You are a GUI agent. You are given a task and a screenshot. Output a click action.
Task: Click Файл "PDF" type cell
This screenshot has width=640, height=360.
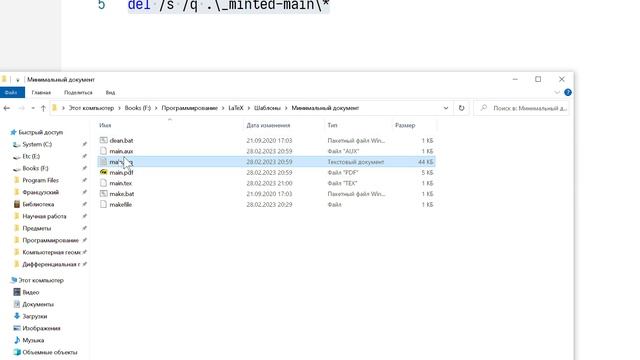pyautogui.click(x=343, y=173)
